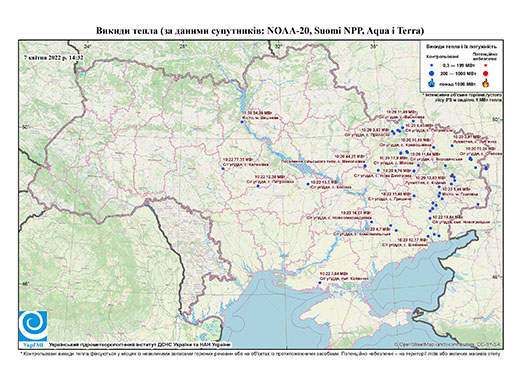Select the 77.31 MW blue fire marker

pos(223,169)
